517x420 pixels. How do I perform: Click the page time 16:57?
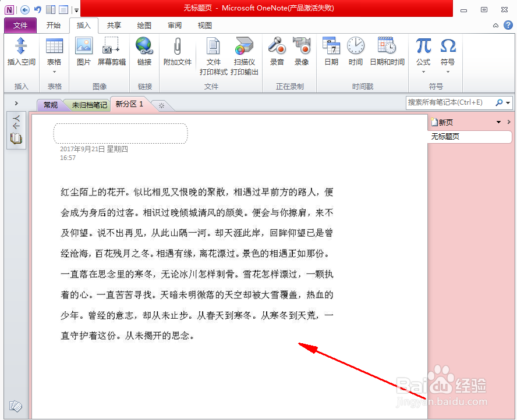click(x=68, y=158)
